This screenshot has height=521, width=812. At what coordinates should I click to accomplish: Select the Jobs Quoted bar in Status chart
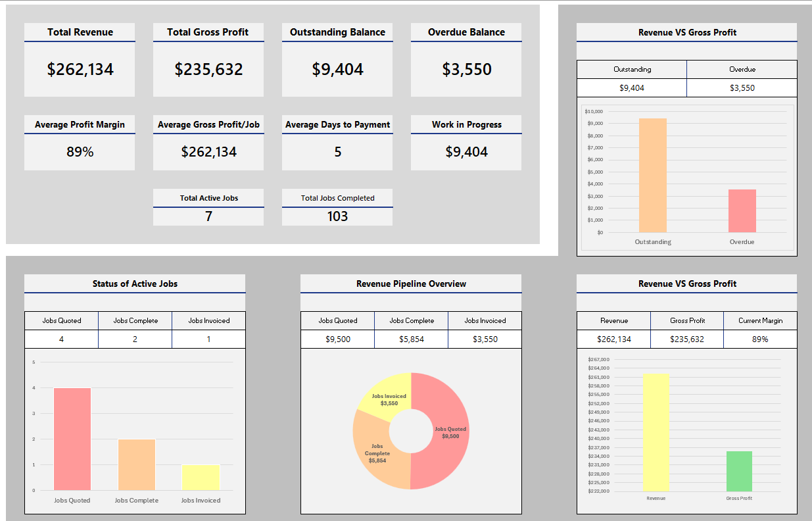[x=72, y=439]
